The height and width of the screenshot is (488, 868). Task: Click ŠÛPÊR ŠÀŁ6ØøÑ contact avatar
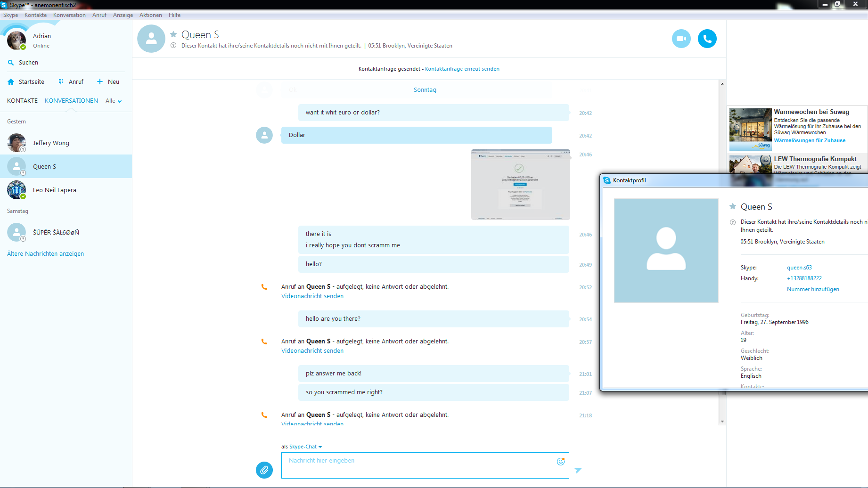16,232
